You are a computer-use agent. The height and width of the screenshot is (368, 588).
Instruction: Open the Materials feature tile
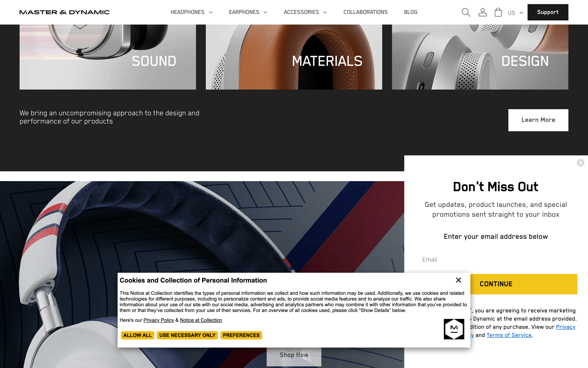click(294, 57)
